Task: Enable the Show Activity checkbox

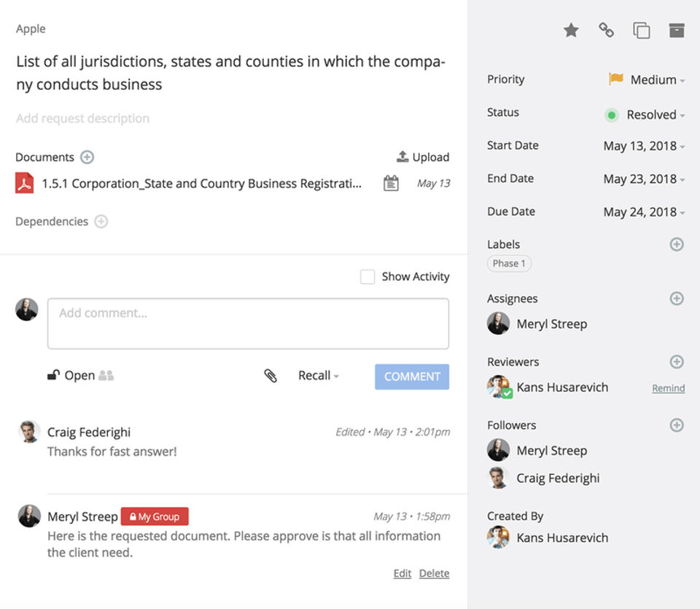Action: click(367, 276)
